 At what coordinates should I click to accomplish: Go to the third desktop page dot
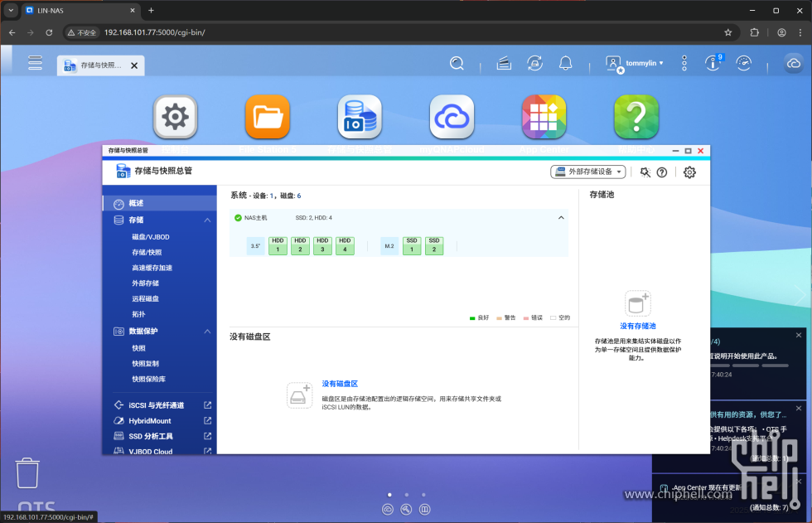[x=423, y=495]
